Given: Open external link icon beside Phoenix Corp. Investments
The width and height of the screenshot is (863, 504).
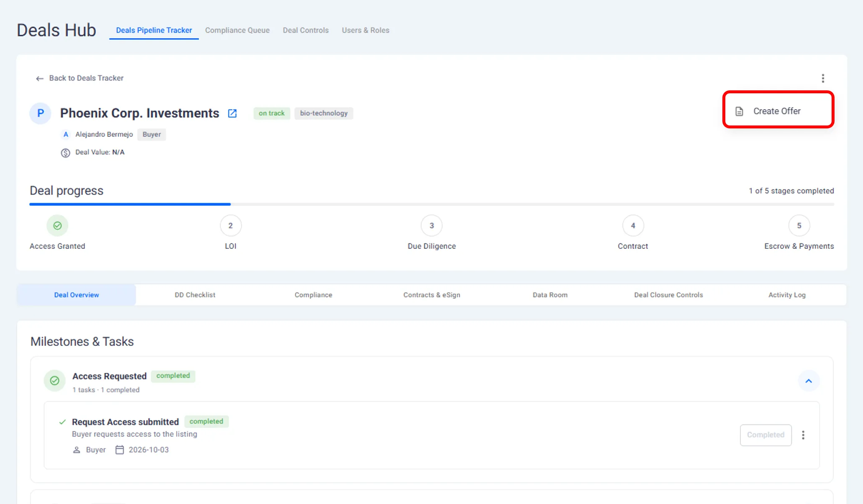Looking at the screenshot, I should 232,113.
